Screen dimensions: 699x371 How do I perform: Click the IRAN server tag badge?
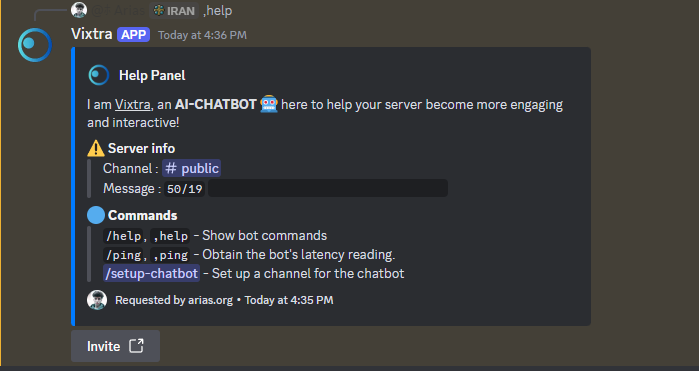click(174, 11)
